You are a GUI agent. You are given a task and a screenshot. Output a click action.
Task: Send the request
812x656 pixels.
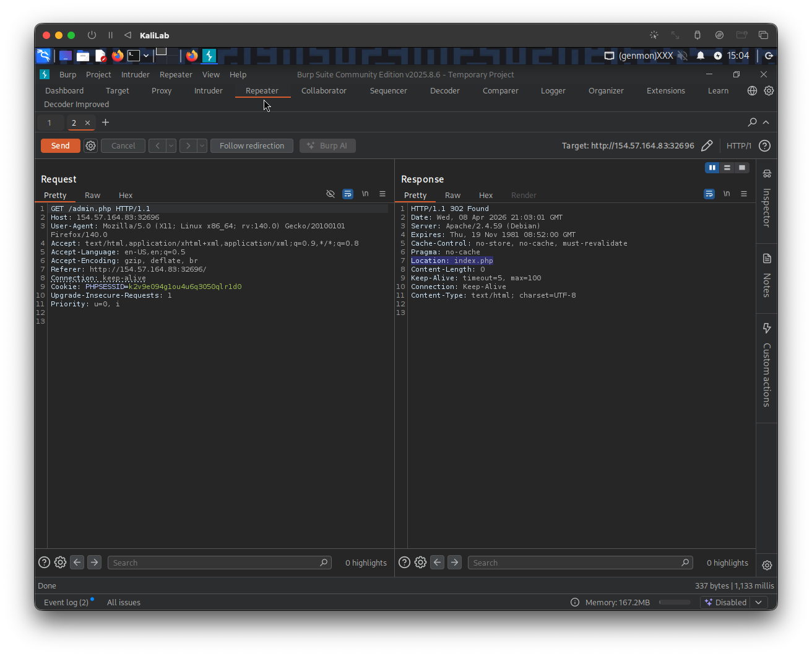coord(60,146)
